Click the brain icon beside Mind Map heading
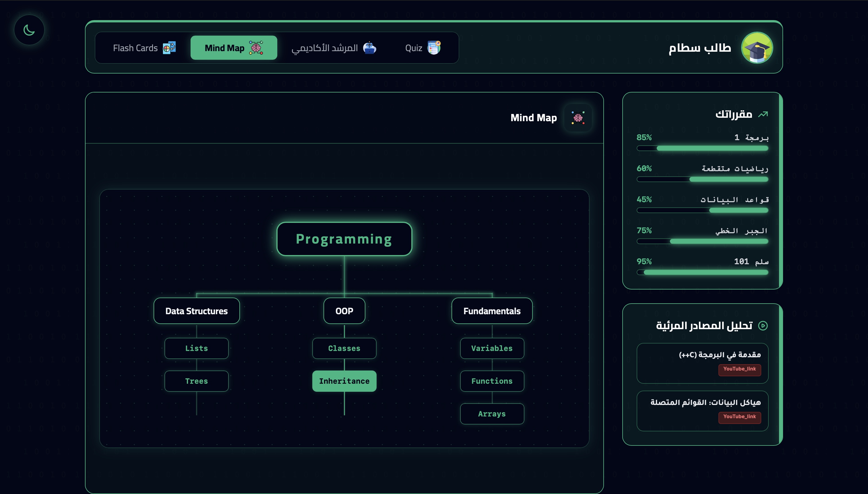 click(578, 118)
